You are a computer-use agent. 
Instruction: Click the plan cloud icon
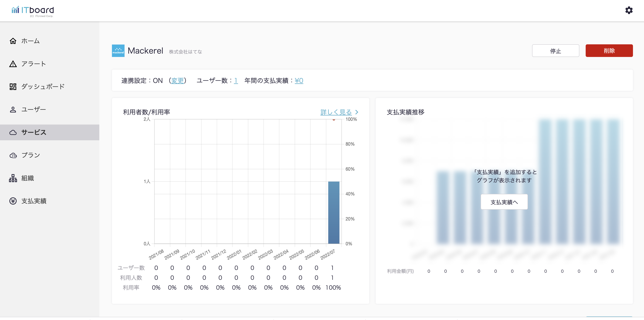click(x=13, y=155)
